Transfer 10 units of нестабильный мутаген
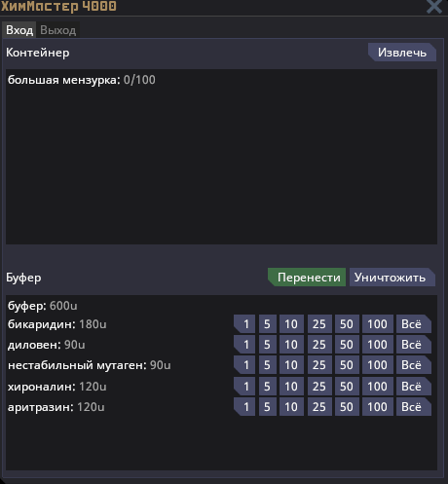448x484 pixels. pos(291,365)
